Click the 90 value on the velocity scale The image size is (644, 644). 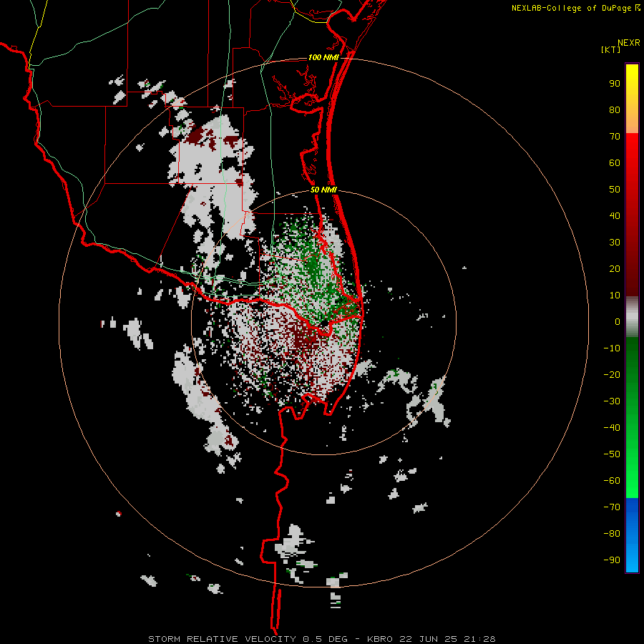pyautogui.click(x=615, y=84)
